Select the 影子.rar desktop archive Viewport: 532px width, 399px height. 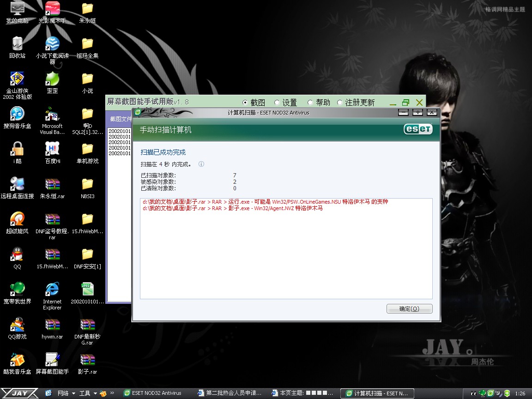click(88, 363)
